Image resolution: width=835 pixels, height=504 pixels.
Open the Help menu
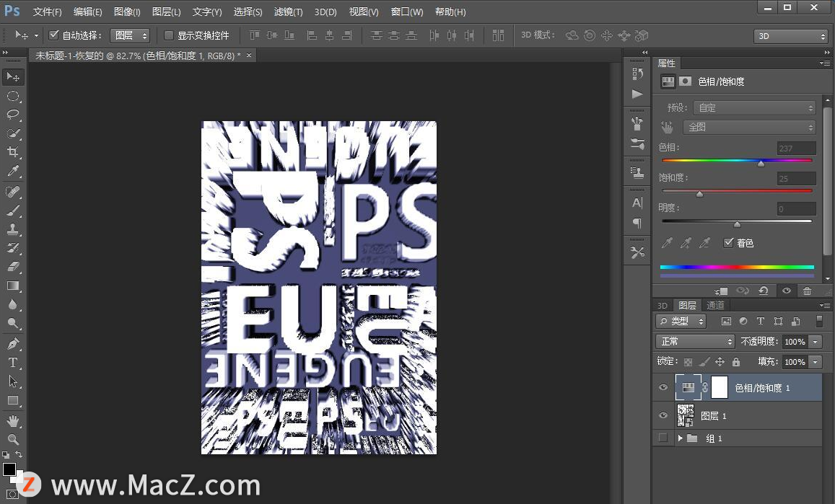[x=450, y=12]
